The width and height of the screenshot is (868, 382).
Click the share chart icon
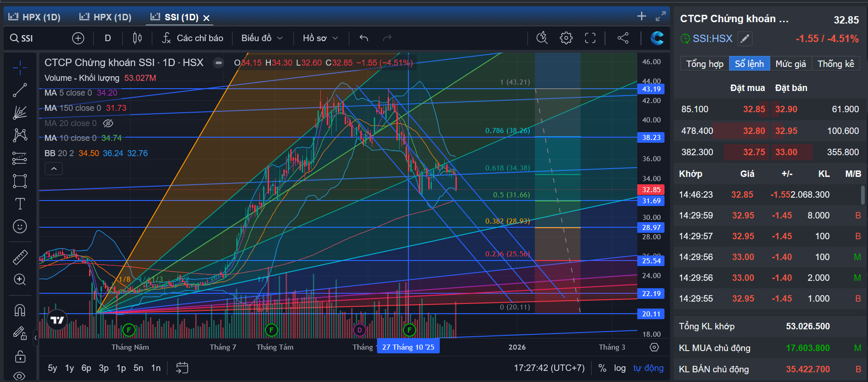[623, 38]
